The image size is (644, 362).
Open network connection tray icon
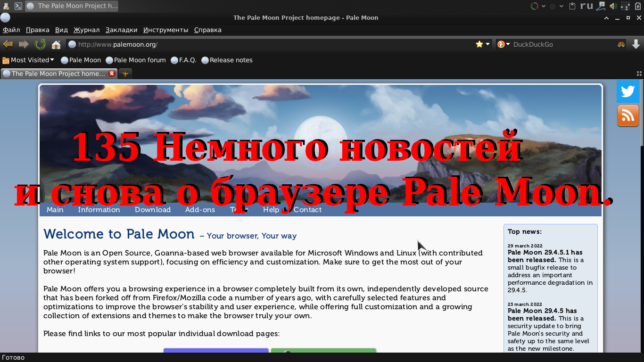[x=601, y=6]
